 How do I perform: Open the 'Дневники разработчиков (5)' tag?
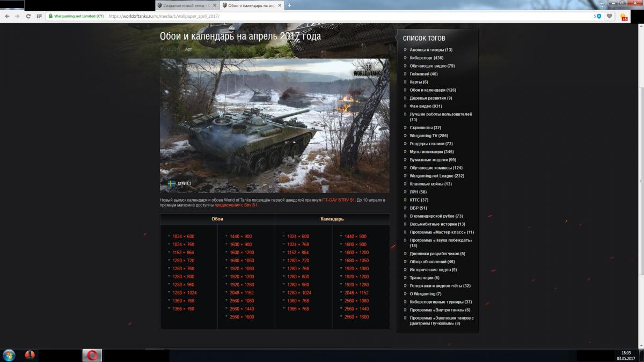click(x=437, y=254)
